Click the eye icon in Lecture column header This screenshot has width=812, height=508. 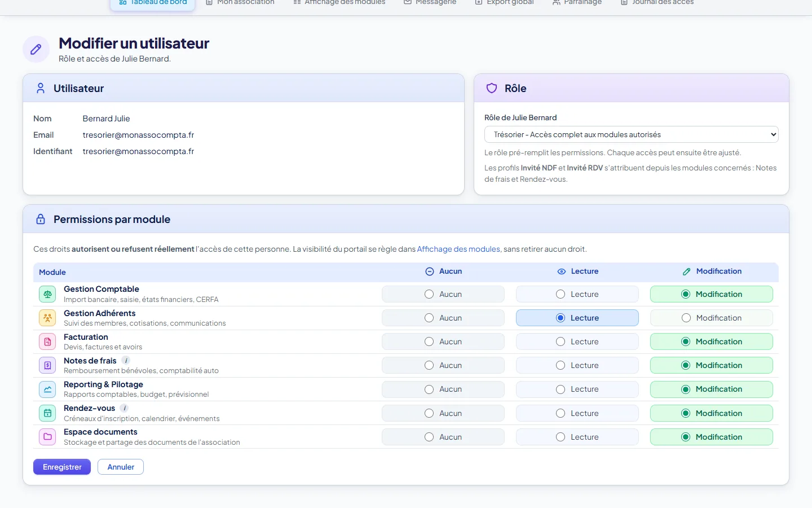[x=562, y=271]
